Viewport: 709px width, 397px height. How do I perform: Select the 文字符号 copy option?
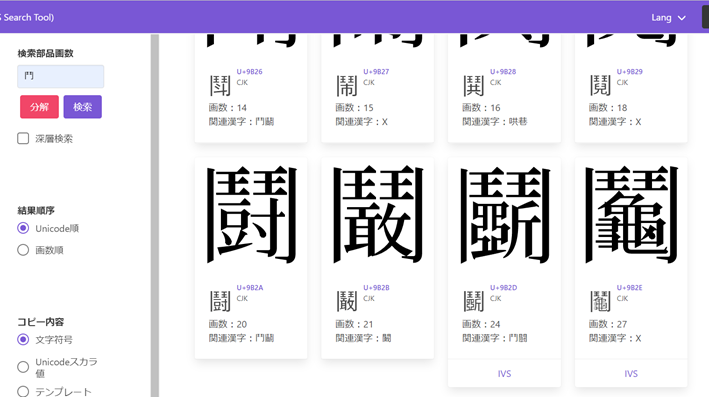click(23, 340)
